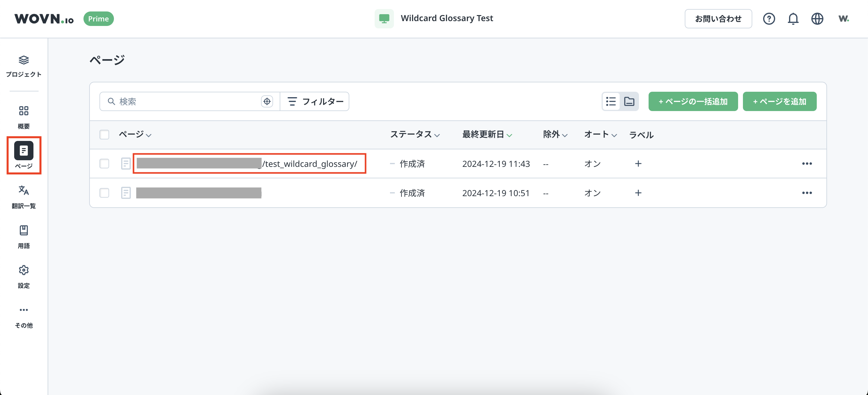Check the select-all checkbox in header

coord(105,135)
